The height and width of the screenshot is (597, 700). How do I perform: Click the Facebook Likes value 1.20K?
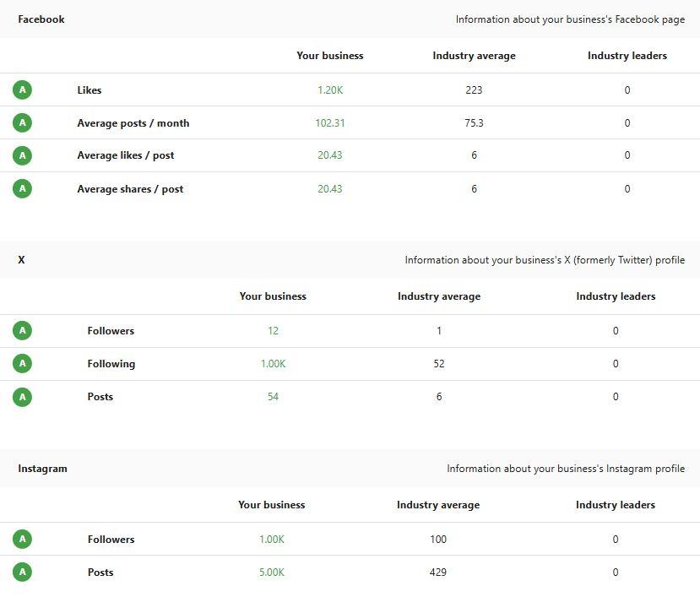330,90
